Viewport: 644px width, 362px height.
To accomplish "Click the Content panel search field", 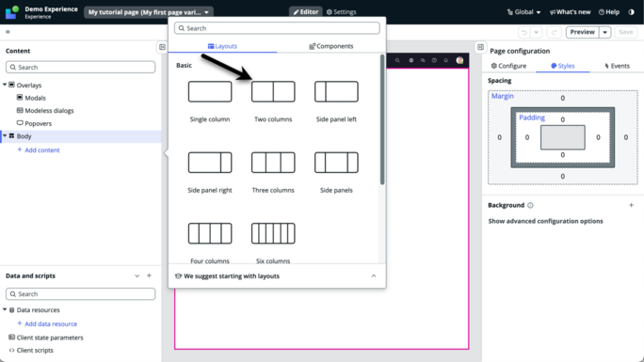I will pyautogui.click(x=81, y=68).
